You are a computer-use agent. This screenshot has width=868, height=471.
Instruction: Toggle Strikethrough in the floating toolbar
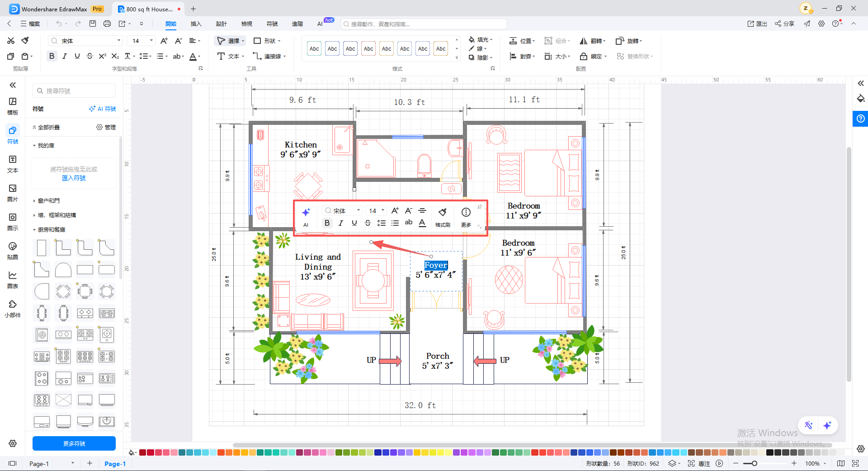point(368,223)
